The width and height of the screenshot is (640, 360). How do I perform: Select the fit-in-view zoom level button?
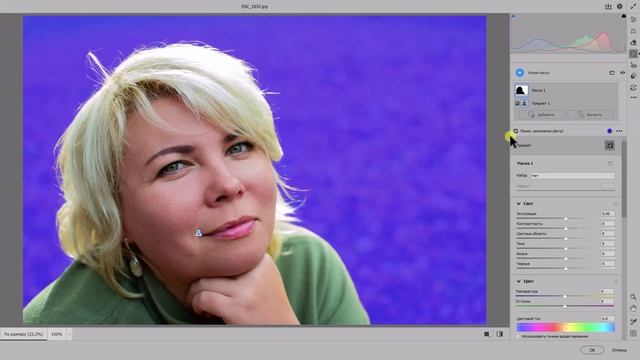pyautogui.click(x=23, y=334)
